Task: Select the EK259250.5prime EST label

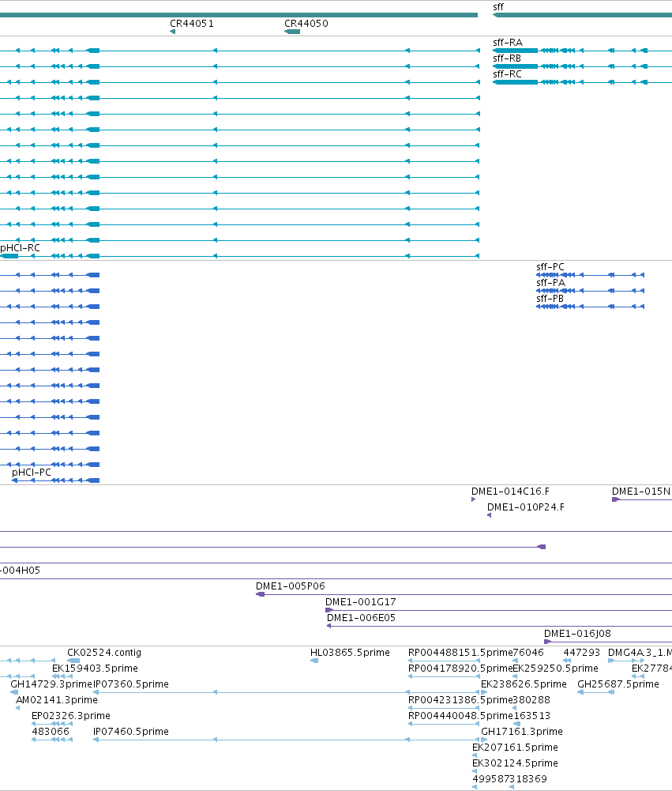Action: coord(555,669)
